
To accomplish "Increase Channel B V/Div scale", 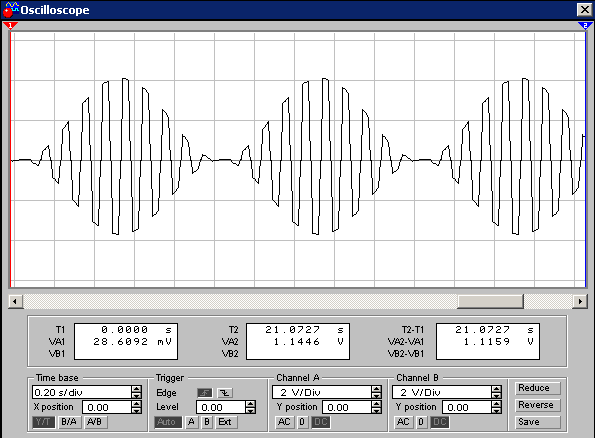I will tap(496, 389).
